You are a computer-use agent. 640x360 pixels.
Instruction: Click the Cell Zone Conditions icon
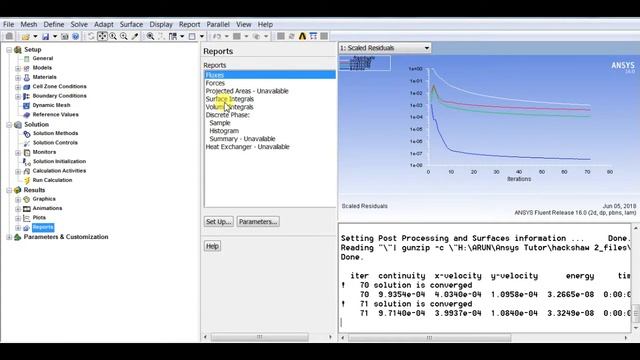point(27,87)
